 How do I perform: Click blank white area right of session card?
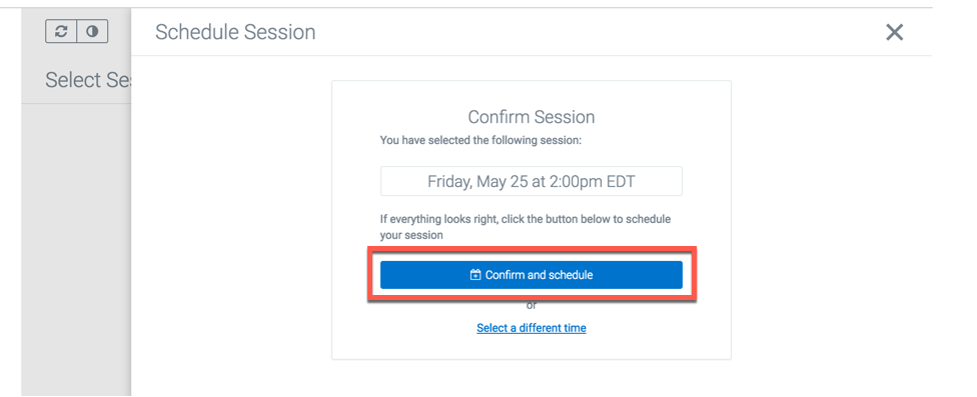[x=829, y=218]
